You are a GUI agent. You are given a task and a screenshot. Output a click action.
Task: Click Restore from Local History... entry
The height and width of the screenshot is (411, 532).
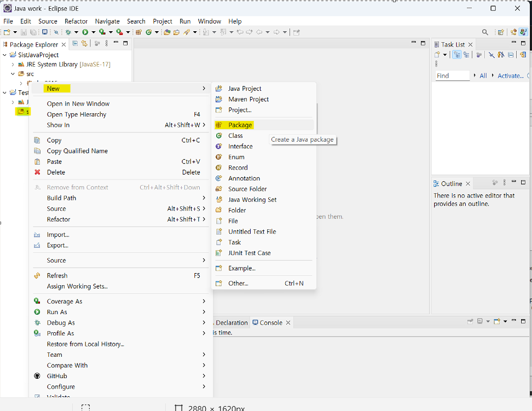coord(120,344)
